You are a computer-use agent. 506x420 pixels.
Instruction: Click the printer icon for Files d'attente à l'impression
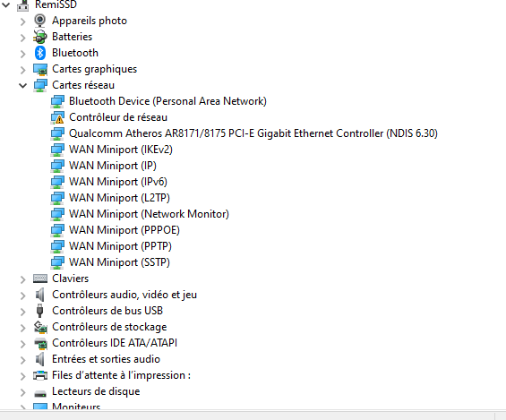click(x=40, y=375)
